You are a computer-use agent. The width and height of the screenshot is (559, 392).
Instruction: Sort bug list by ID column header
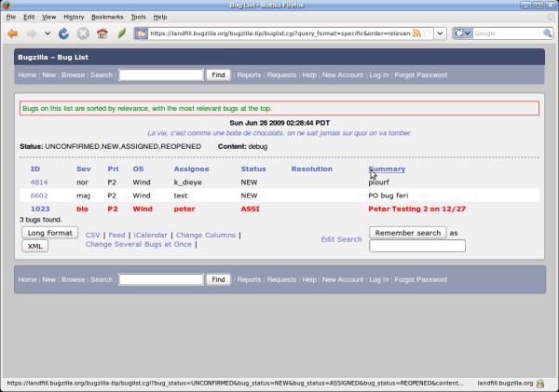(x=35, y=169)
